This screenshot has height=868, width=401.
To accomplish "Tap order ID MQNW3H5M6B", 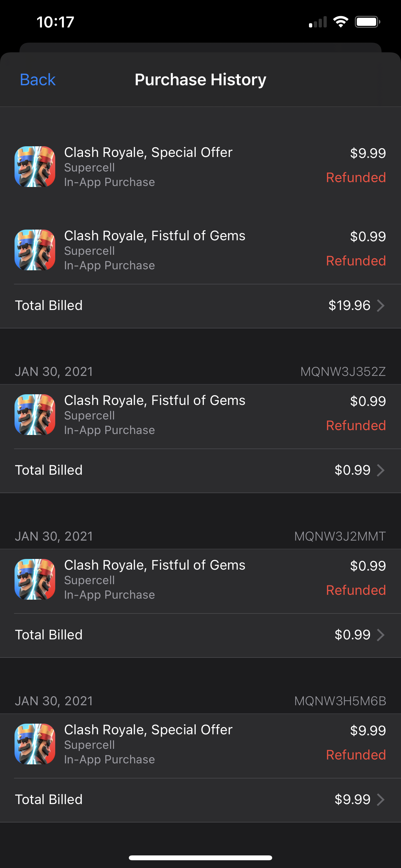I will pyautogui.click(x=340, y=701).
